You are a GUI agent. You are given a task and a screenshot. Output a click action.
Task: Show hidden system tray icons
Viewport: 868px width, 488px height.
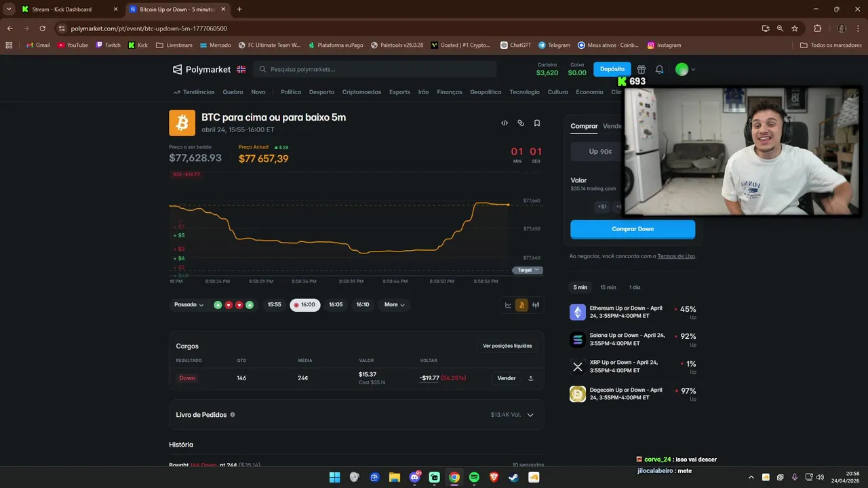751,477
